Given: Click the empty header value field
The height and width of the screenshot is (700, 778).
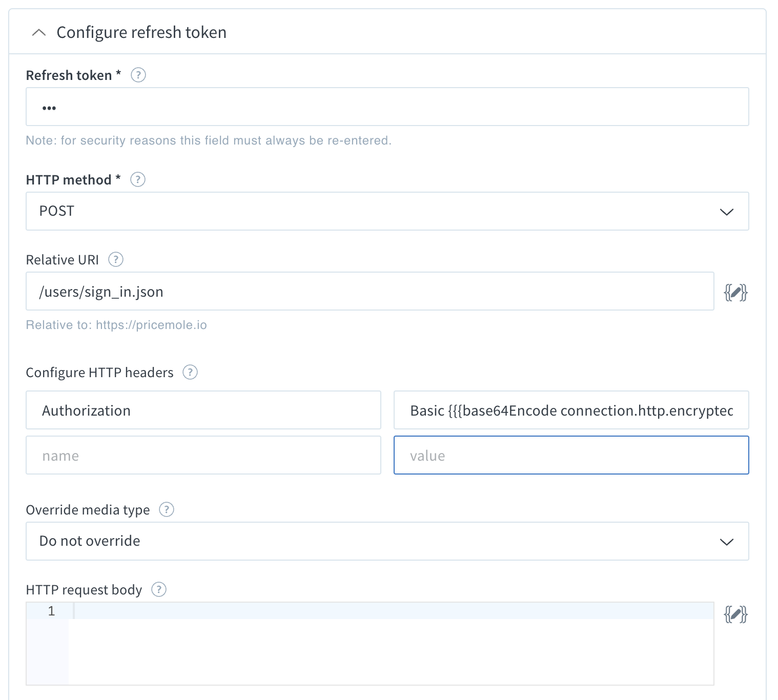Looking at the screenshot, I should pyautogui.click(x=571, y=455).
